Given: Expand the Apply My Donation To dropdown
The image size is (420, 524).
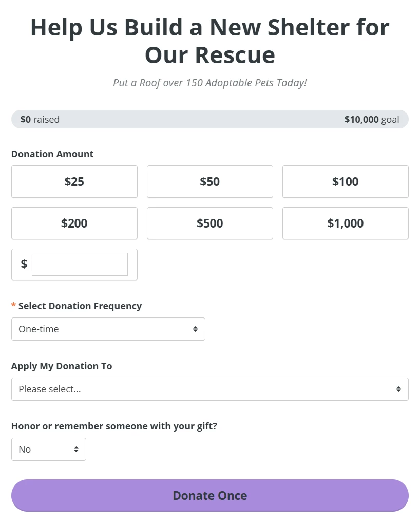Looking at the screenshot, I should click(209, 389).
